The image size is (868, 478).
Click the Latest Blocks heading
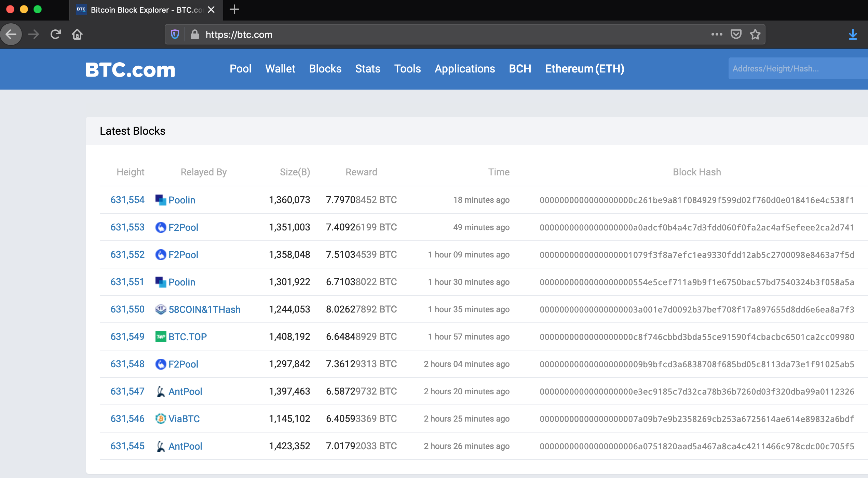click(133, 131)
